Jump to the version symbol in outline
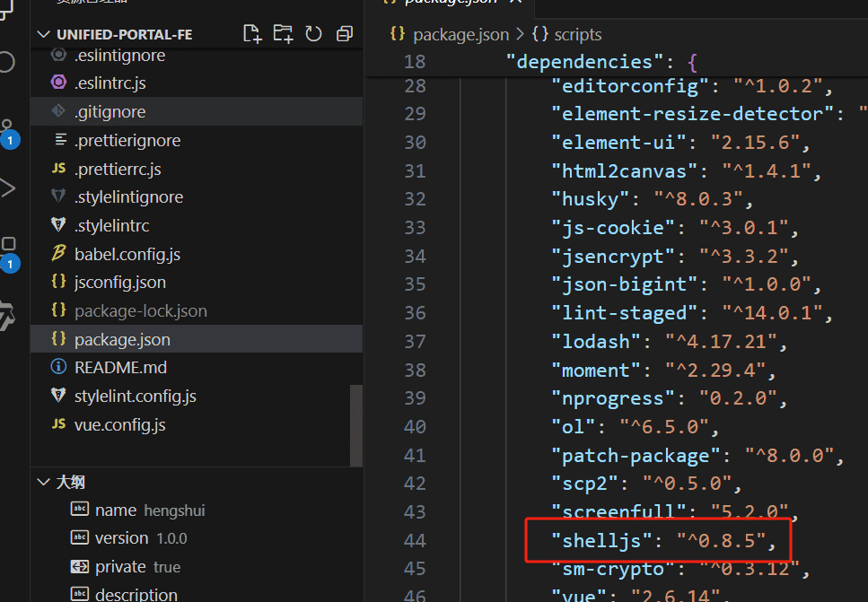Screen dimensions: 868x602 (x=121, y=538)
